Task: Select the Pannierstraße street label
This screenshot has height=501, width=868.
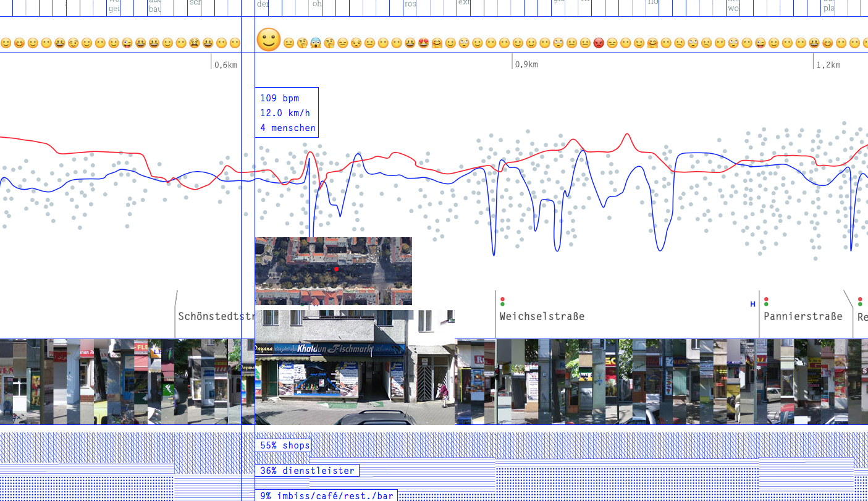Action: click(803, 316)
